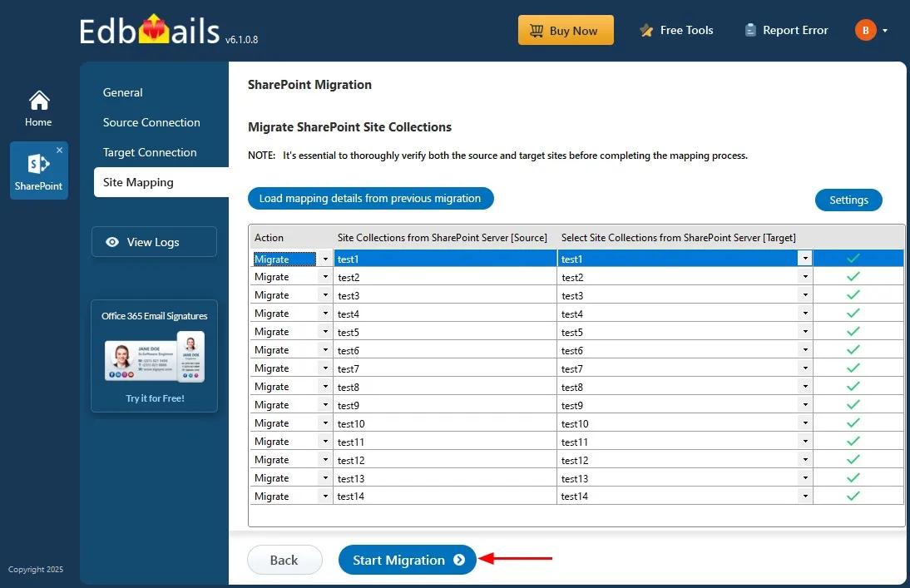Select the SharePoint module icon
The height and width of the screenshot is (588, 910).
(38, 171)
